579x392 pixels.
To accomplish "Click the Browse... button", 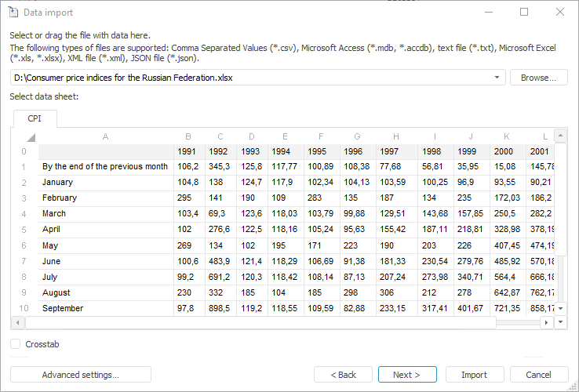I will (x=538, y=78).
